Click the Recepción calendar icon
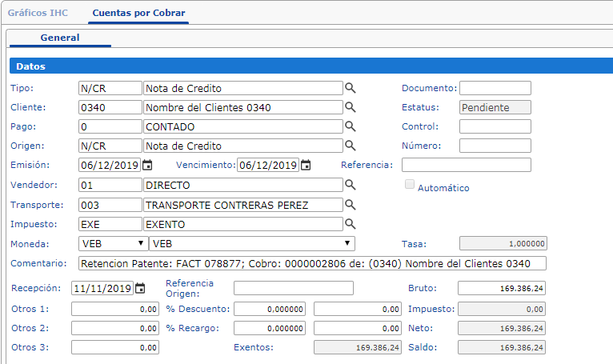Screen dimensions: 613x364 [x=141, y=289]
